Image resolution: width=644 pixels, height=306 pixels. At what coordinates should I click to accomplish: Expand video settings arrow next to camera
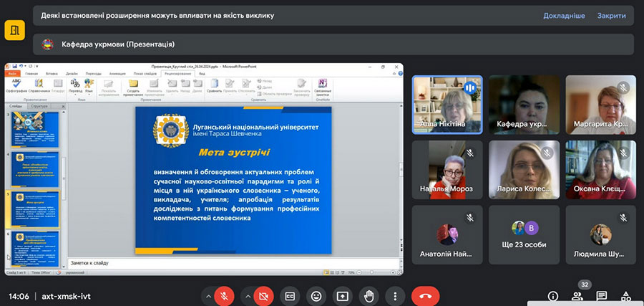coord(246,296)
